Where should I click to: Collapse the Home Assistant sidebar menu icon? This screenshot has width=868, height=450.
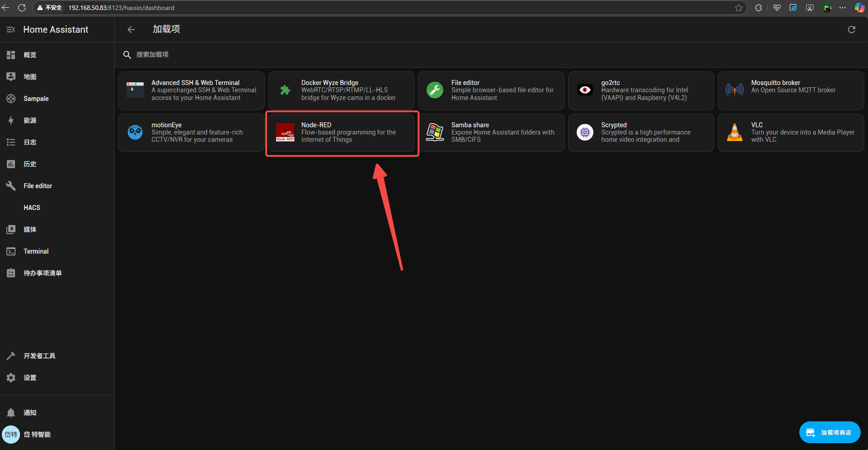click(11, 30)
